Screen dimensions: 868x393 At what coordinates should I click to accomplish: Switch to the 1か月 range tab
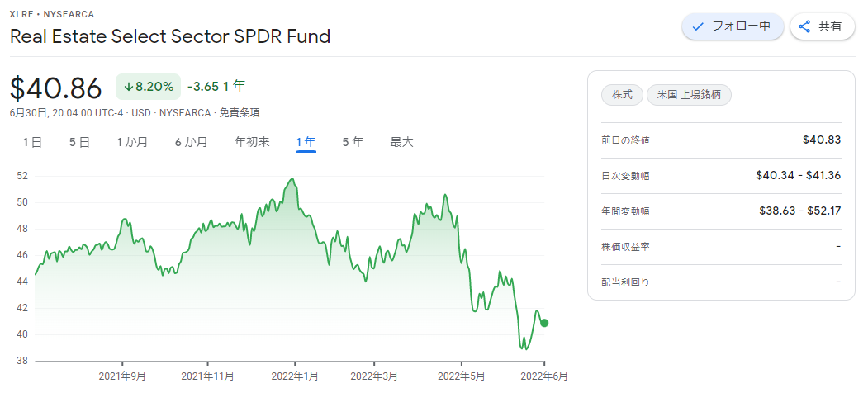(132, 142)
